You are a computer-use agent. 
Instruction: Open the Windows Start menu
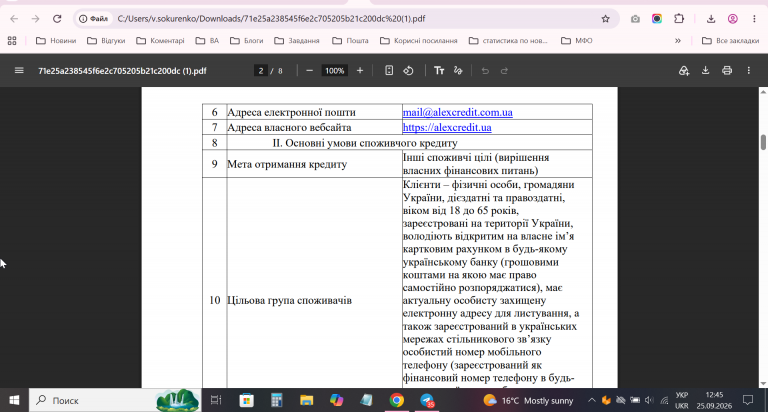tap(14, 400)
